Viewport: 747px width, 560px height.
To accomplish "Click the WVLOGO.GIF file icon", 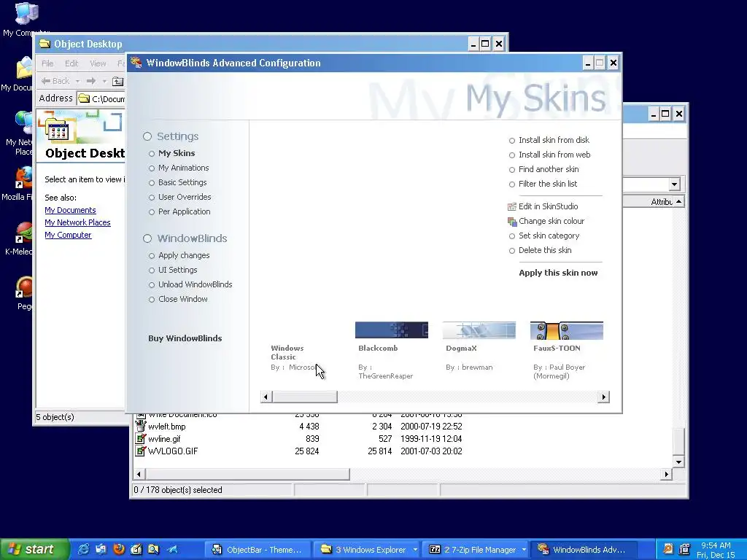I will click(141, 451).
